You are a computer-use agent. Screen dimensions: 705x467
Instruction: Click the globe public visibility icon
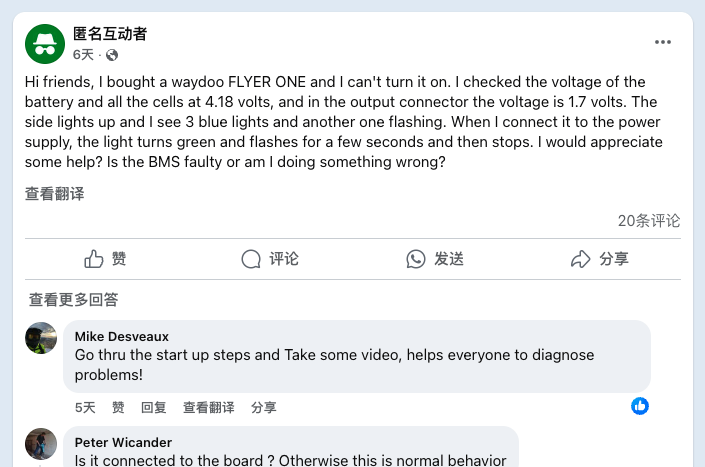pos(112,55)
